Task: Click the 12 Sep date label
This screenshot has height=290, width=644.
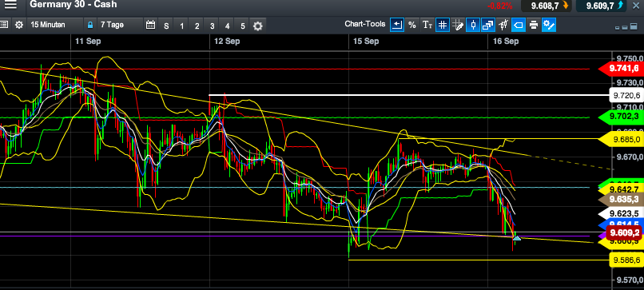Action: click(227, 41)
